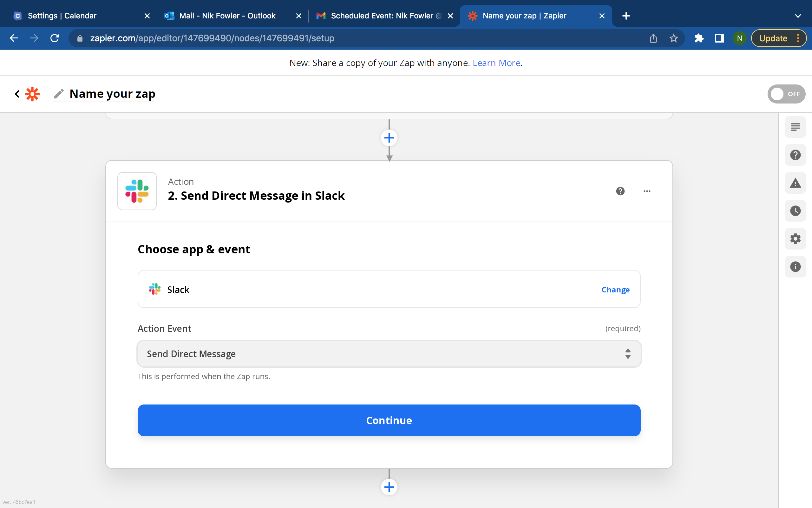
Task: Click the Slack logo in action header
Action: [x=137, y=191]
